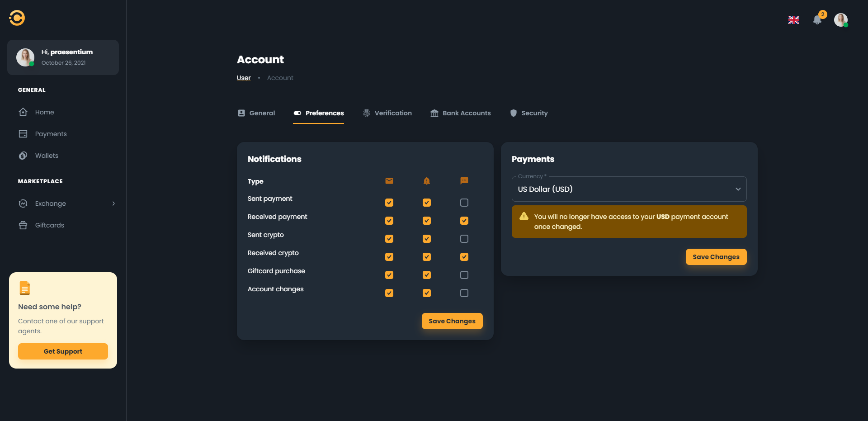Click the top-right user avatar
The height and width of the screenshot is (421, 868).
coord(840,20)
